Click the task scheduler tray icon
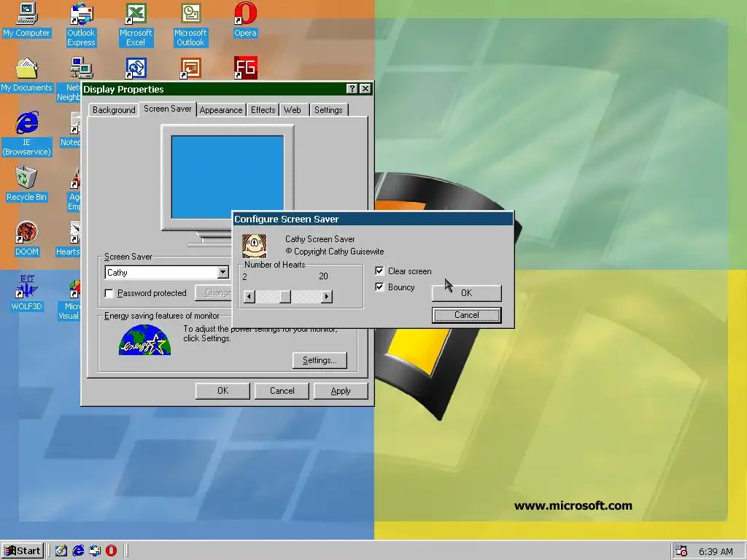747x560 pixels. pyautogui.click(x=681, y=551)
